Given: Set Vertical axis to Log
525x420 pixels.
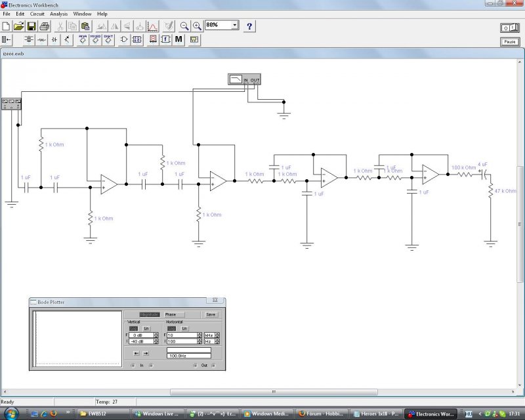Looking at the screenshot, I should tap(133, 329).
